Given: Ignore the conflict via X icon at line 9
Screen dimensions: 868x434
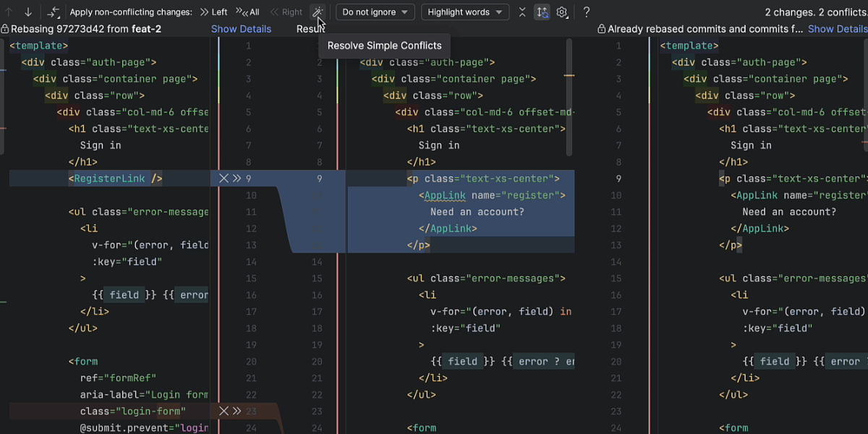Looking at the screenshot, I should [223, 178].
